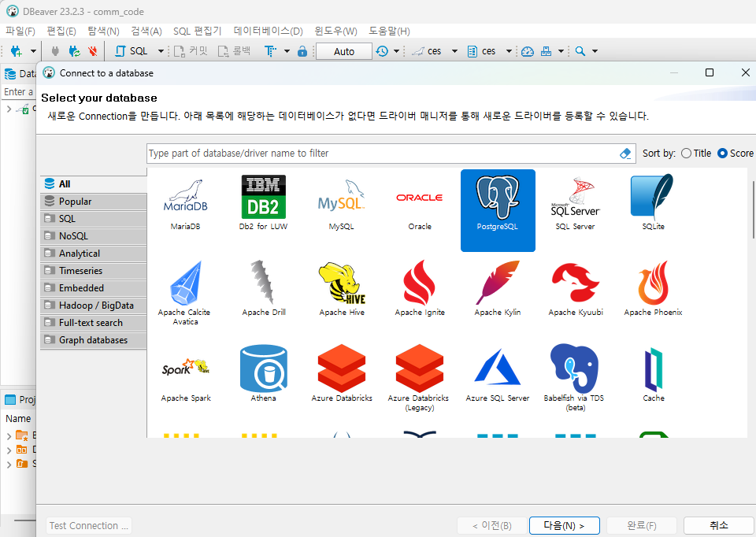Sort drivers by Title instead

click(684, 154)
